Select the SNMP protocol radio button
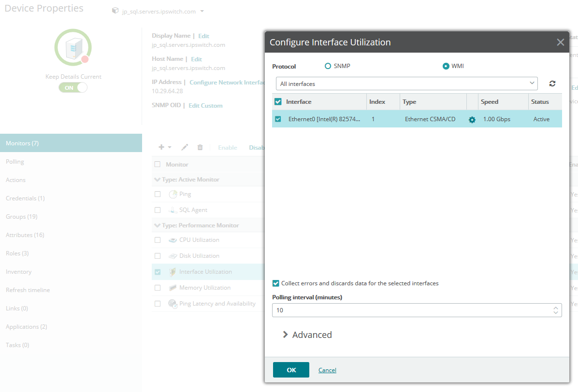Screen dimensions: 578x392 (x=328, y=66)
